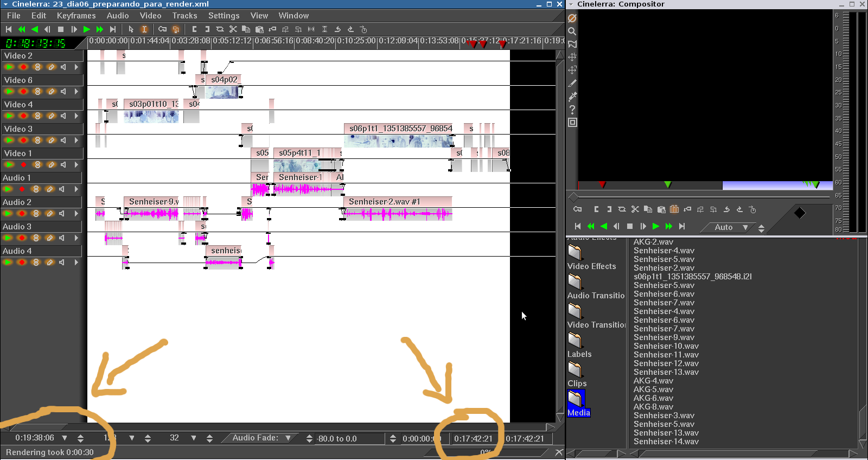Click the Compositor position slider handle

point(573,196)
